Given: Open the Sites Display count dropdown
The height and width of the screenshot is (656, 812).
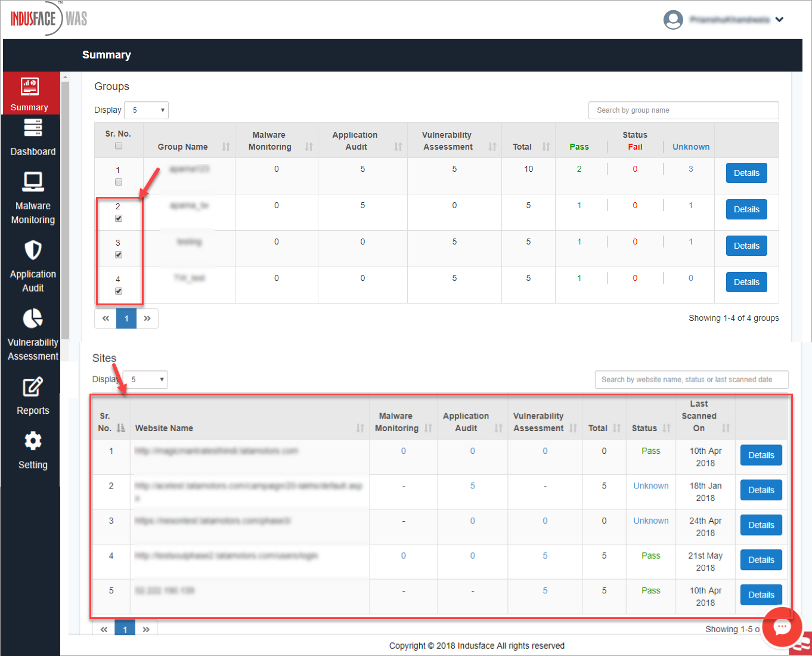Looking at the screenshot, I should click(x=145, y=379).
